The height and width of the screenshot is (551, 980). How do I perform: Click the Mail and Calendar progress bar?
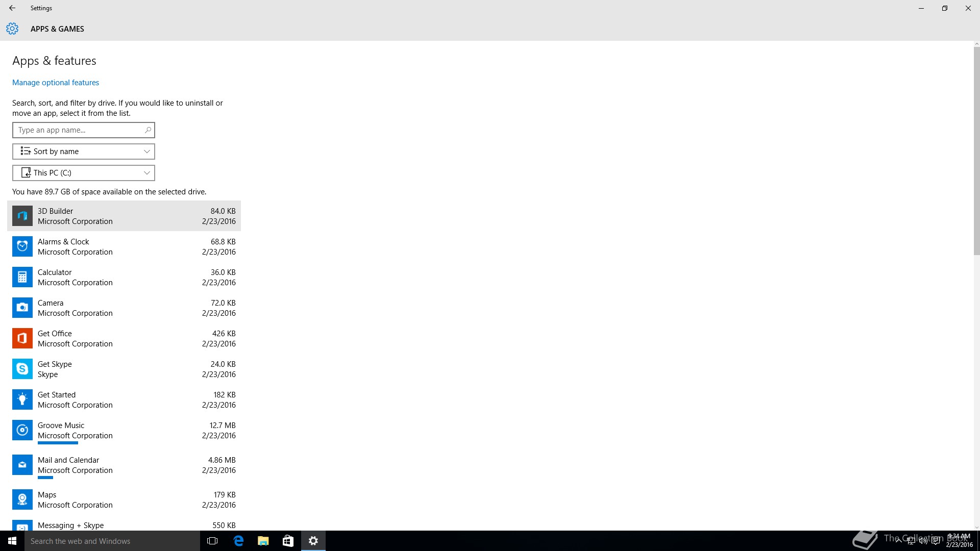tap(45, 478)
